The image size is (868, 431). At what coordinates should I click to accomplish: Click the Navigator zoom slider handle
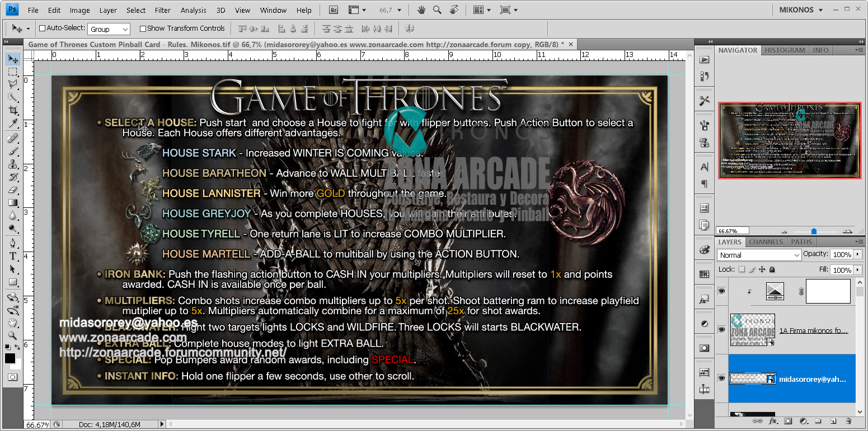(x=814, y=231)
